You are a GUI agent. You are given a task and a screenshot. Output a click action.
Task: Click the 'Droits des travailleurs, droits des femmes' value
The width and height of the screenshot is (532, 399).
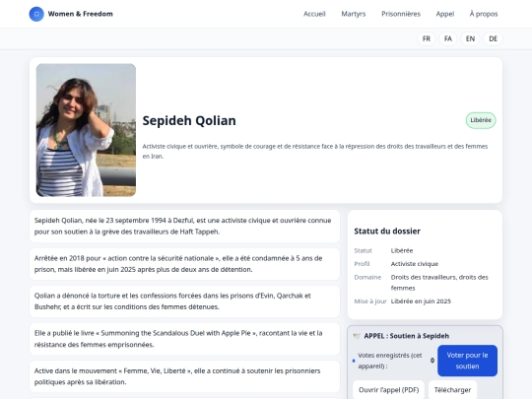pos(439,283)
